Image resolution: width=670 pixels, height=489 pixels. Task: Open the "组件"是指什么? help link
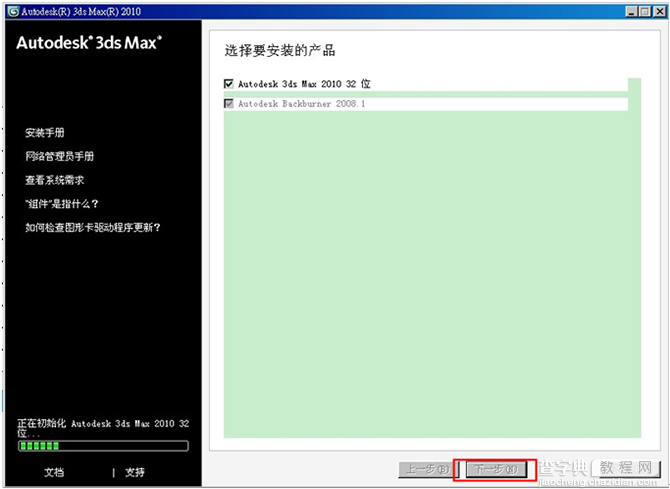(x=62, y=204)
